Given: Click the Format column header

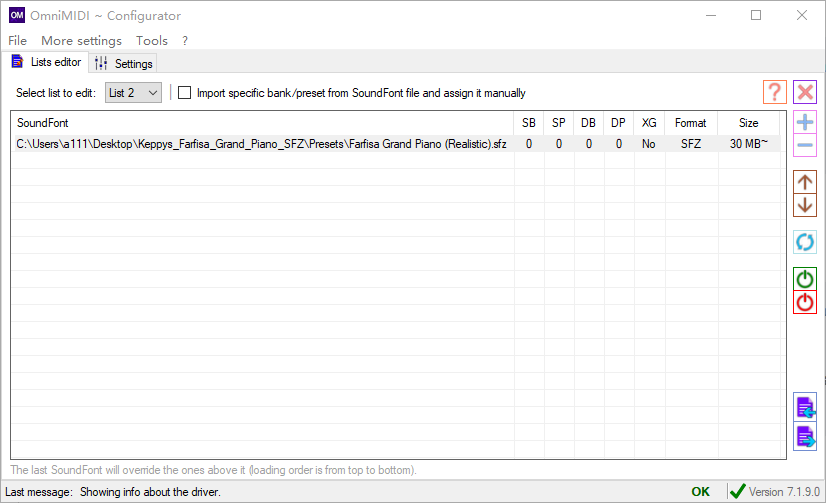Looking at the screenshot, I should (x=691, y=123).
